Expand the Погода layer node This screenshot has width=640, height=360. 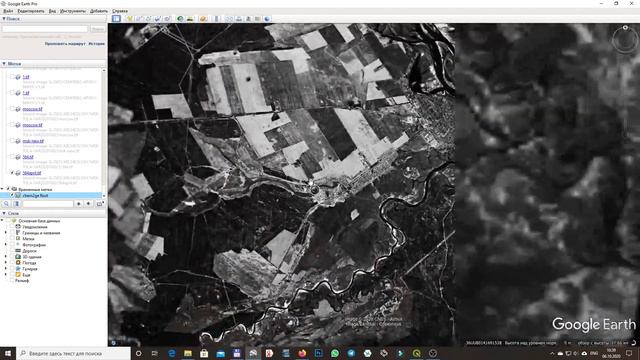[6, 262]
